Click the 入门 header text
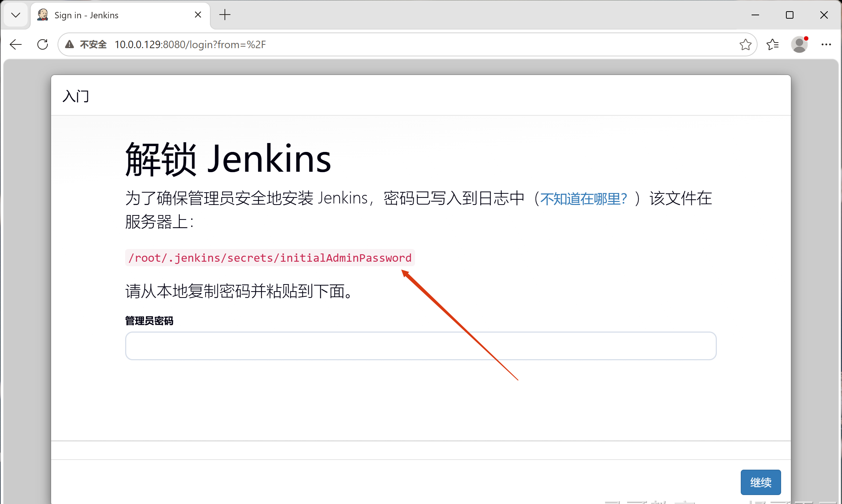Image resolution: width=842 pixels, height=504 pixels. 76,96
